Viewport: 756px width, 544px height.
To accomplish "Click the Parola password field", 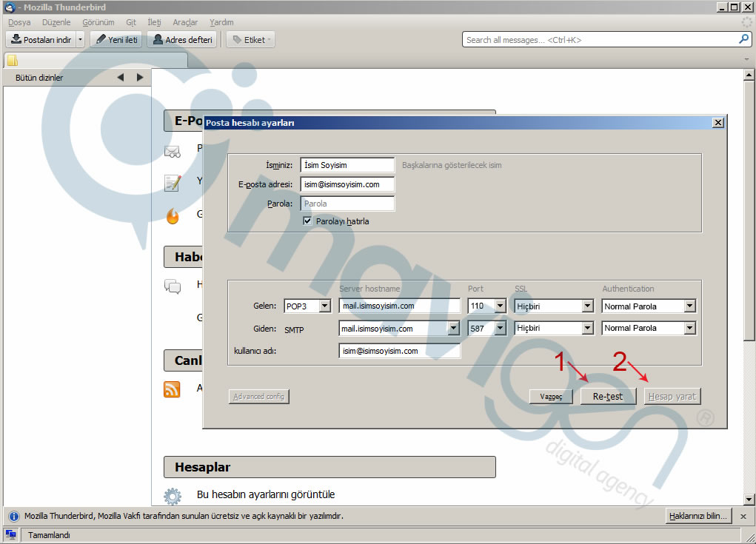I will pyautogui.click(x=347, y=204).
